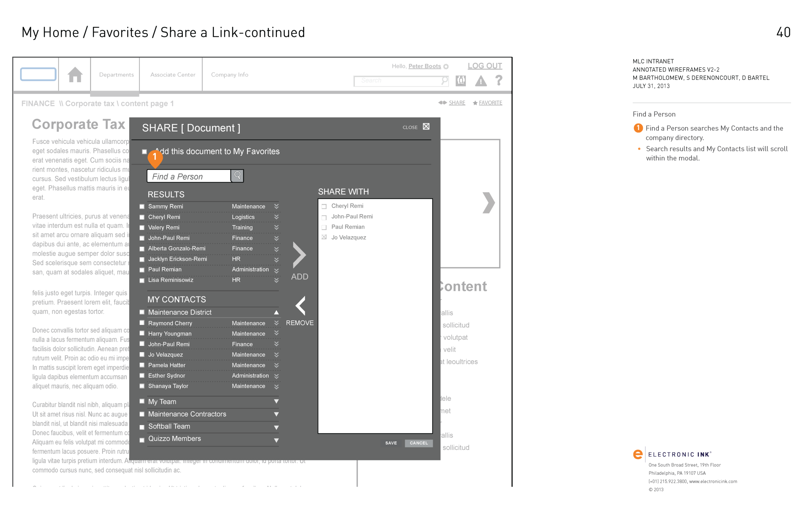Expand the My Team contacts group
The height and width of the screenshot is (512, 812).
click(x=276, y=401)
